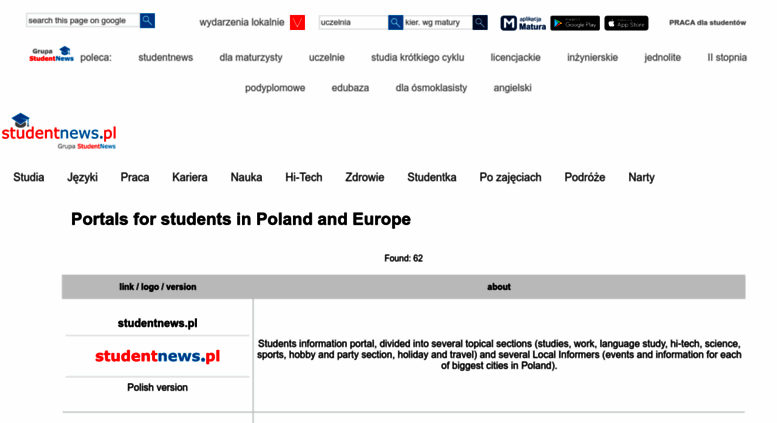
Task: Open the Matura app logo icon
Action: coord(508,23)
